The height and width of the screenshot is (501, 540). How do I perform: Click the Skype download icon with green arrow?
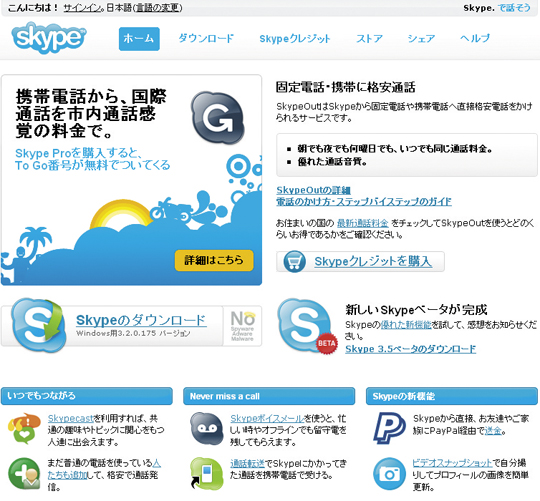[39, 325]
